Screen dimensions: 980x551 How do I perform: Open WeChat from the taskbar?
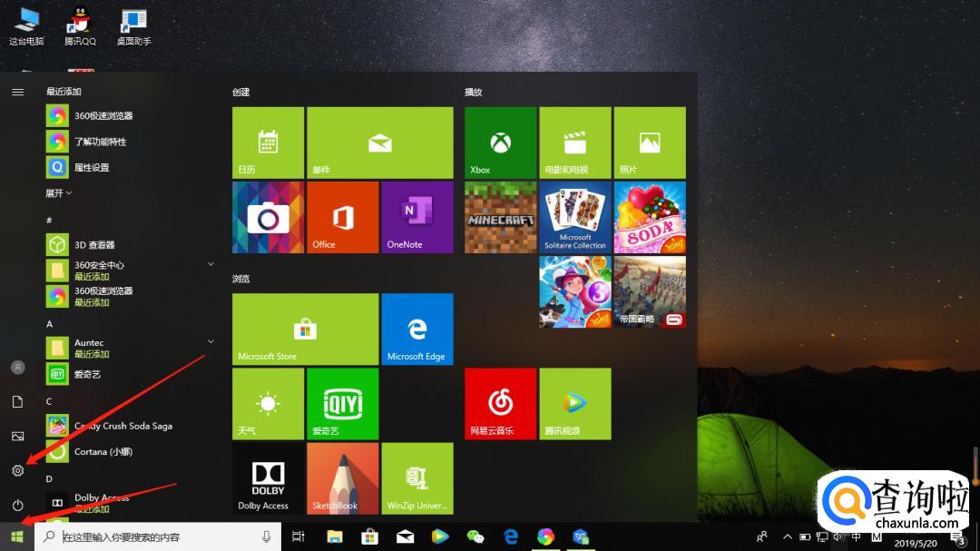tap(475, 536)
